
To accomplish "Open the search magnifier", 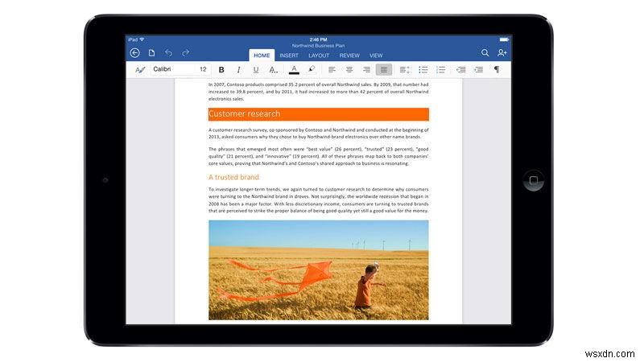I will click(x=485, y=53).
